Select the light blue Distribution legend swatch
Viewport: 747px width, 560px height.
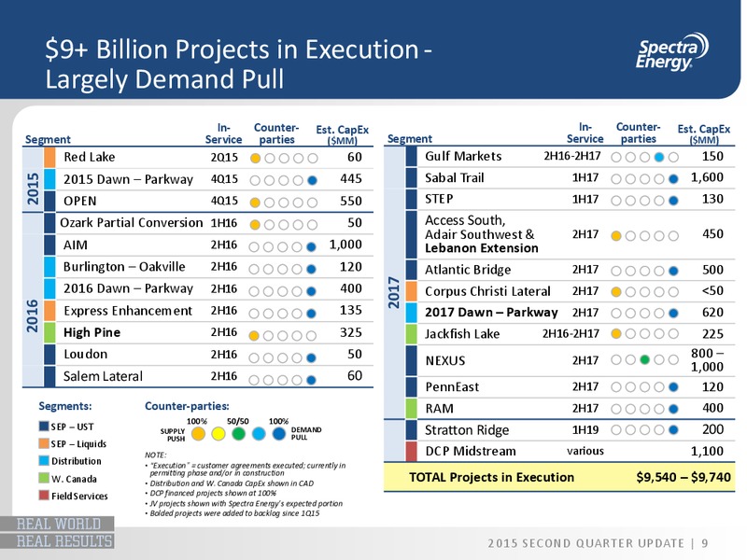pyautogui.click(x=44, y=460)
